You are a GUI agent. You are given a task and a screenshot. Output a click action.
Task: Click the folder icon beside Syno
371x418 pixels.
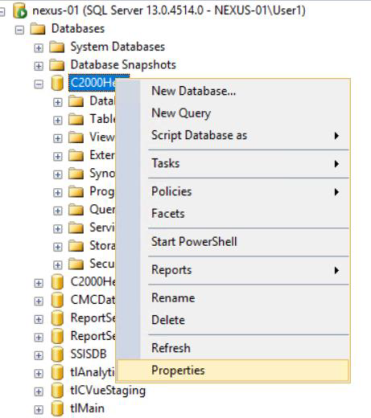click(76, 173)
